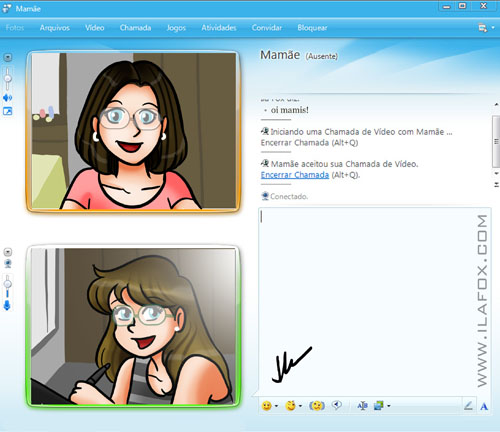500x432 pixels.
Task: Click Mamãe's webcam video thumbnail
Action: point(133,131)
